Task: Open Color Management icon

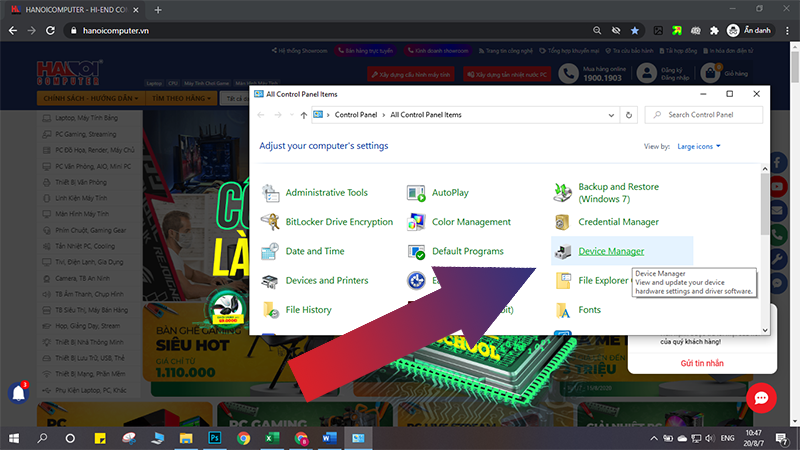Action: [416, 222]
